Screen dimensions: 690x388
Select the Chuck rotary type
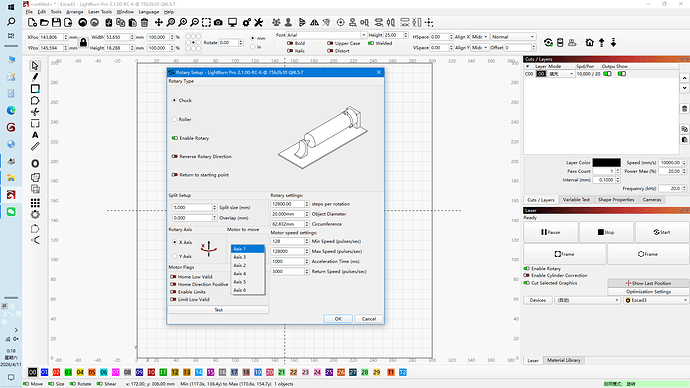[x=175, y=100]
